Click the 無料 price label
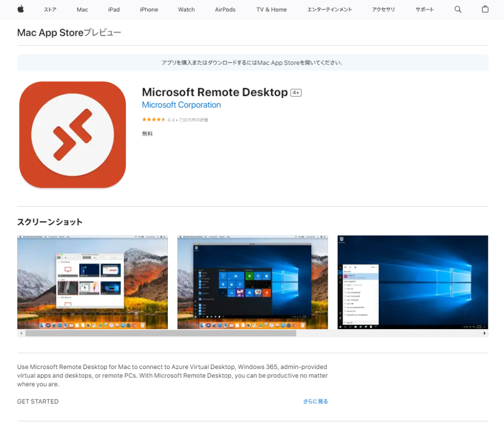504x431 pixels. [148, 134]
